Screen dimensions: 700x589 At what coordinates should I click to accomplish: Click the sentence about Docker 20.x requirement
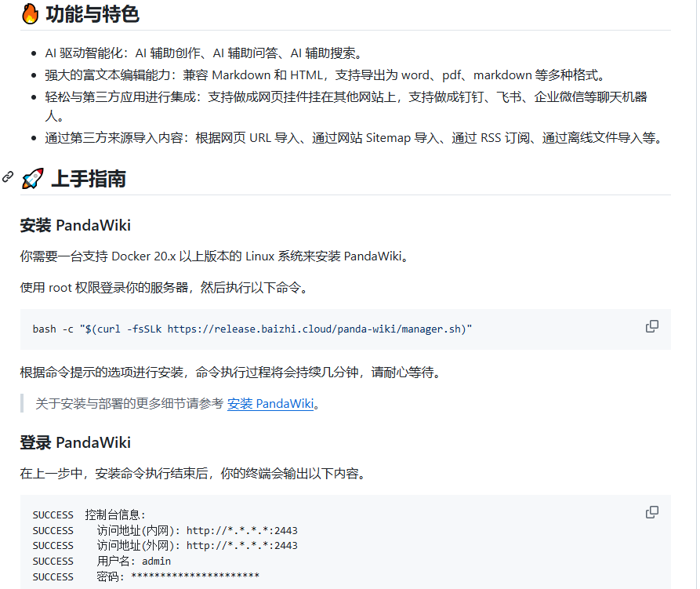pos(216,256)
